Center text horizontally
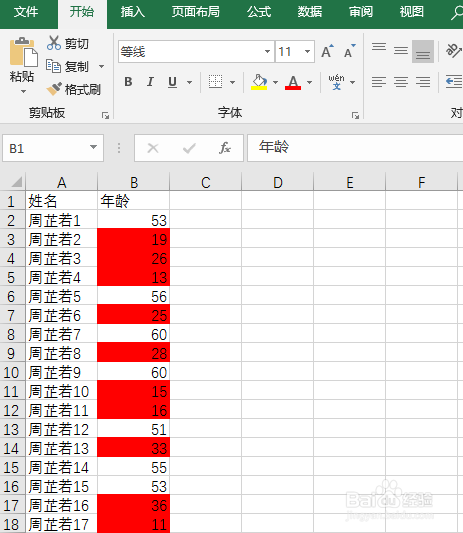 (x=401, y=82)
